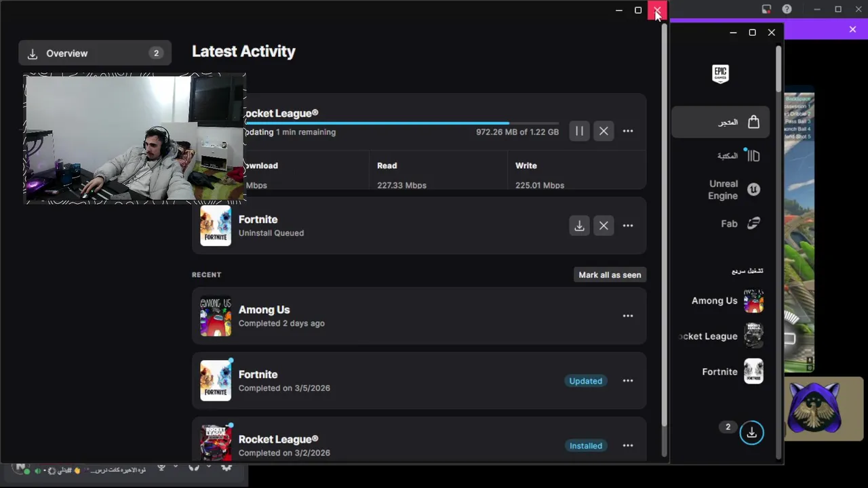868x488 pixels.
Task: Click 'Among Us' title in Recent list
Action: (264, 310)
